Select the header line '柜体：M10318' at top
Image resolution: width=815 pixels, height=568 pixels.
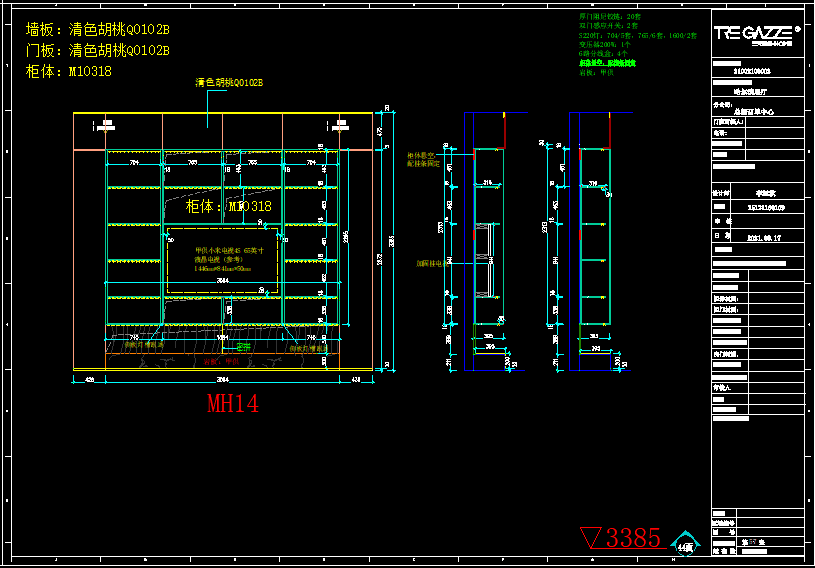click(x=69, y=71)
